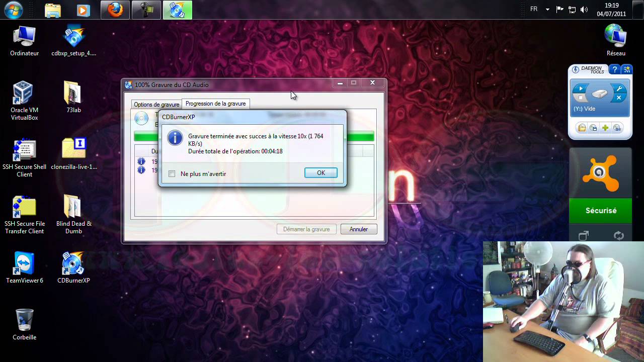Click the camera recorder taskbar icon
644x362 pixels.
tap(146, 10)
